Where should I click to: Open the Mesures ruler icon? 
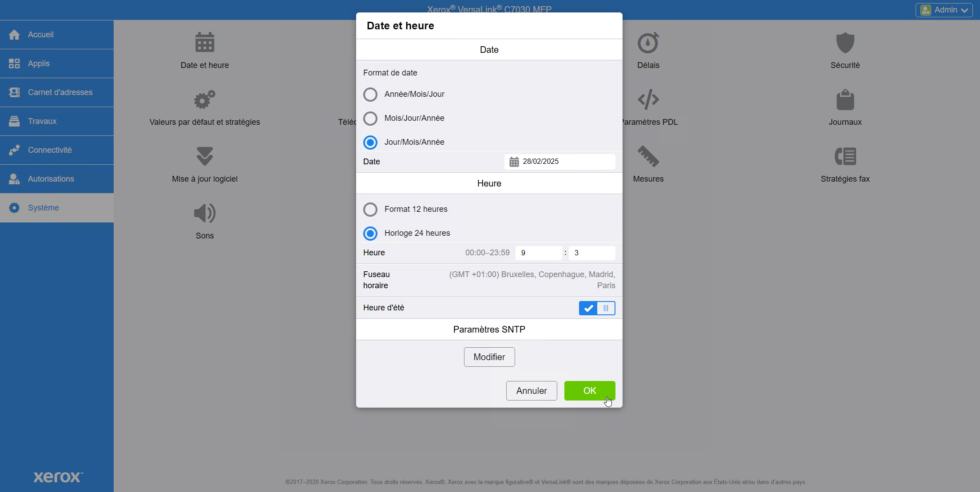coord(648,157)
